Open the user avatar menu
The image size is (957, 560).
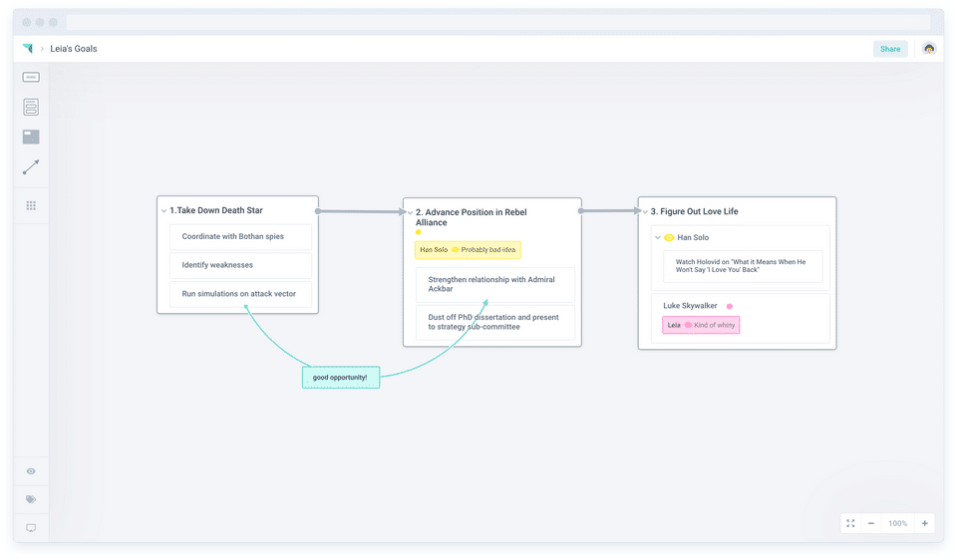click(x=929, y=49)
